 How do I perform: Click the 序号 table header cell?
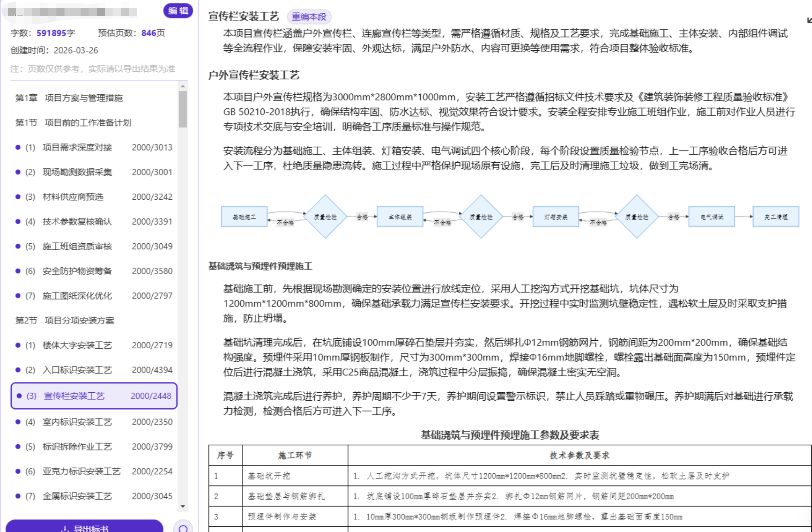pyautogui.click(x=225, y=455)
